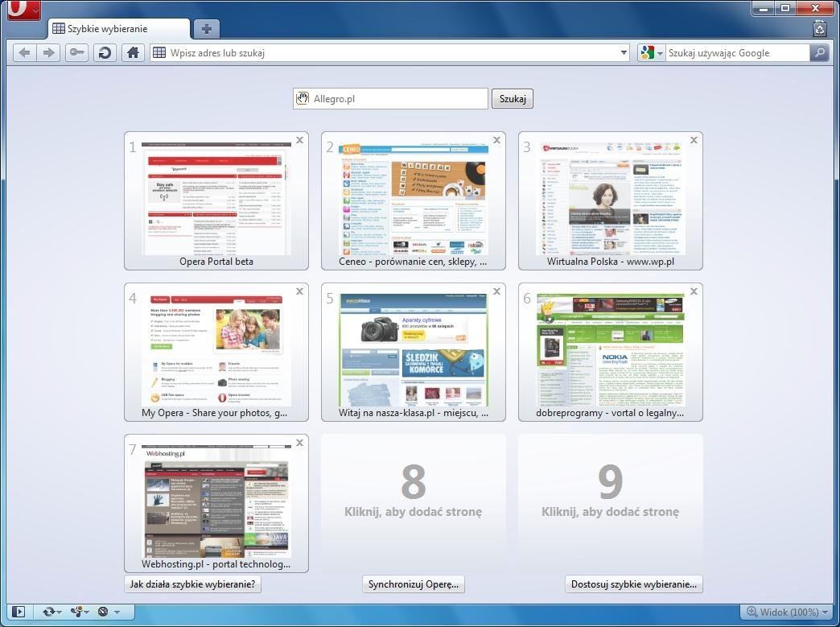Open the Opera Link sync status icon
Viewport: 840px width, 627px height.
pyautogui.click(x=49, y=612)
